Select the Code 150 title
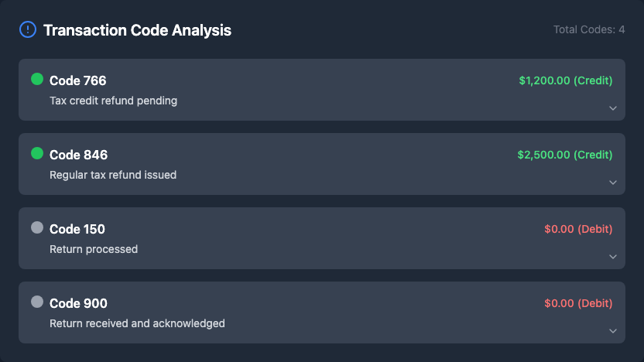Viewport: 644px width, 362px height. coord(77,229)
